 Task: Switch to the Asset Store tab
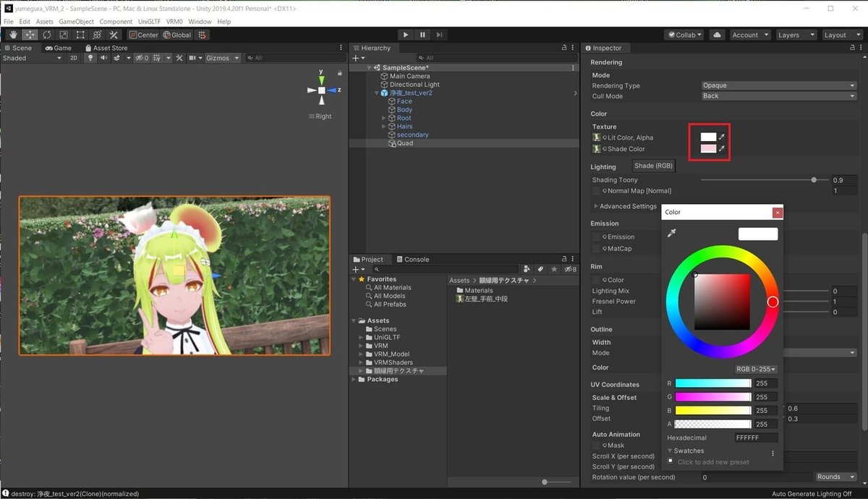[106, 48]
